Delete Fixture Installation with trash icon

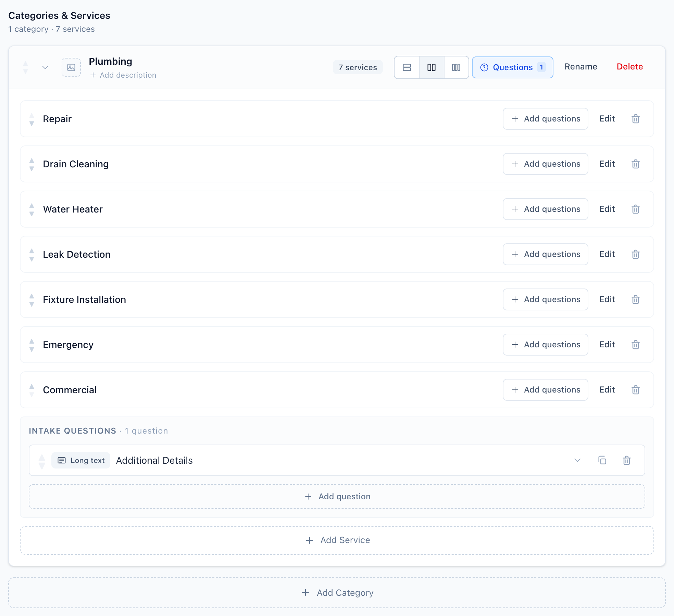(x=636, y=299)
